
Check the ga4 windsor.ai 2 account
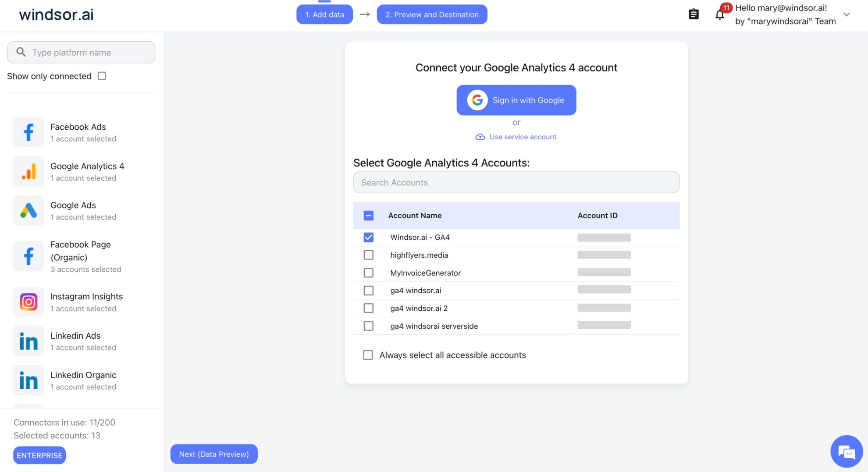pyautogui.click(x=369, y=308)
